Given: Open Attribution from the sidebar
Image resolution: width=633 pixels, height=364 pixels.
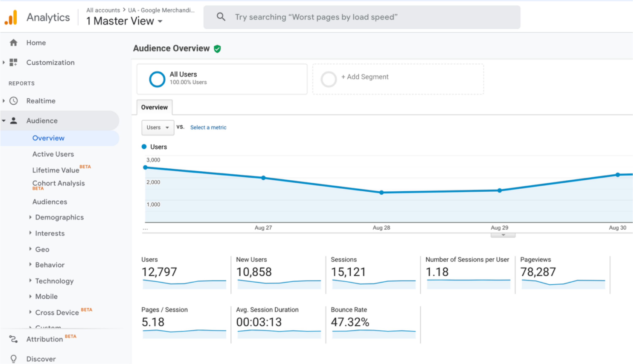Looking at the screenshot, I should (x=44, y=339).
